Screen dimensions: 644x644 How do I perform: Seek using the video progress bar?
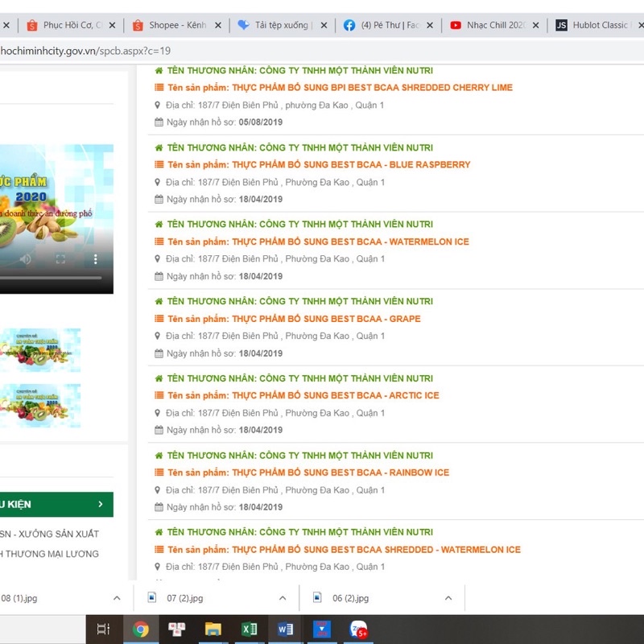48,278
